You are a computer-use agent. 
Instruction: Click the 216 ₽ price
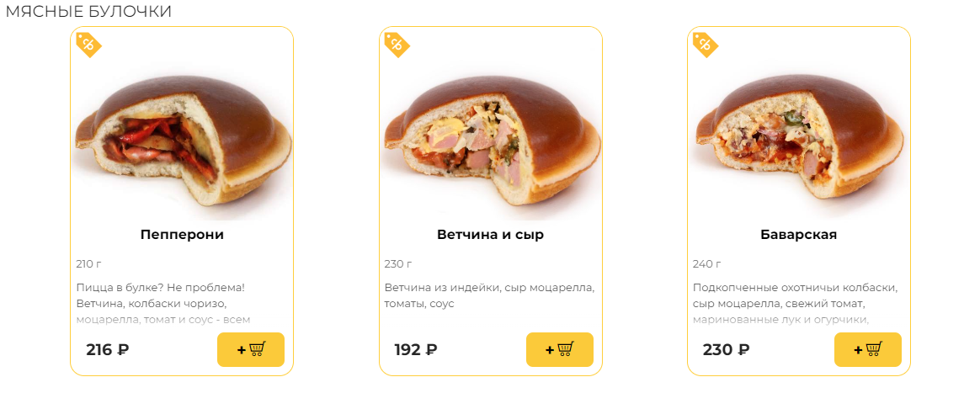click(x=107, y=350)
